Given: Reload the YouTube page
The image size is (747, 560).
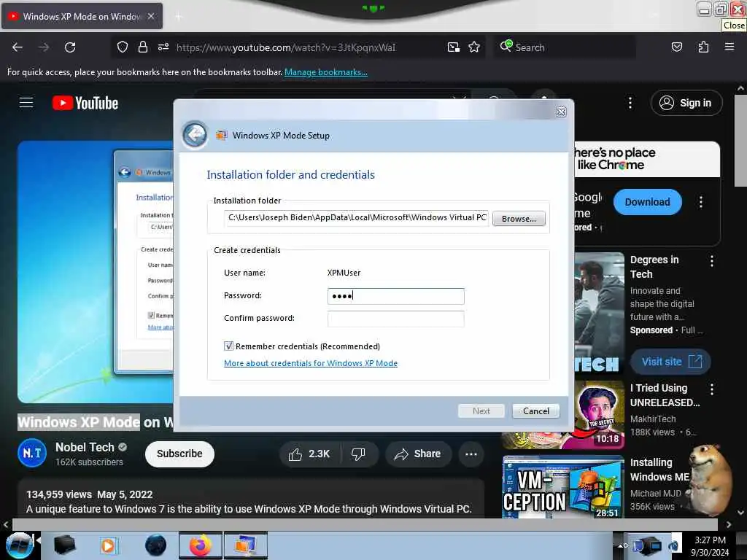Looking at the screenshot, I should click(x=70, y=47).
